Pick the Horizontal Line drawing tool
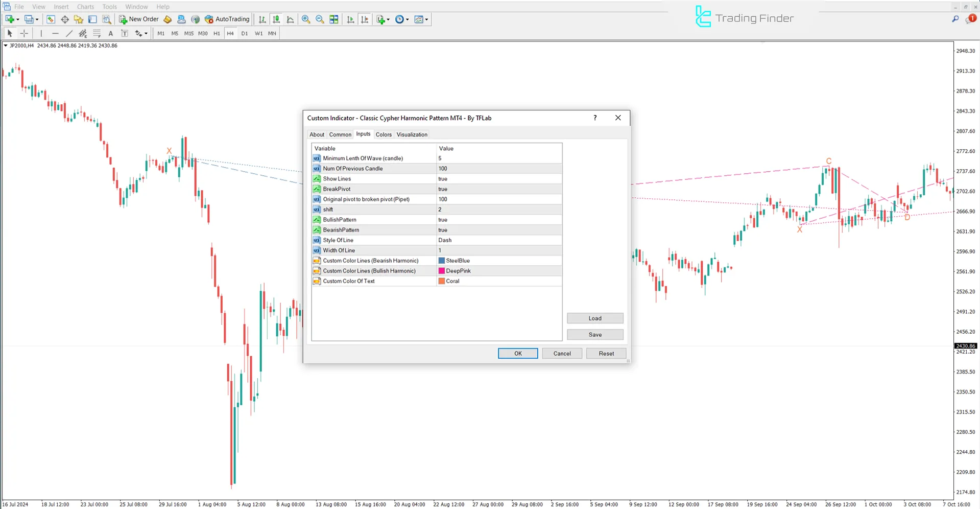Screen dimensions: 980x509 point(55,33)
